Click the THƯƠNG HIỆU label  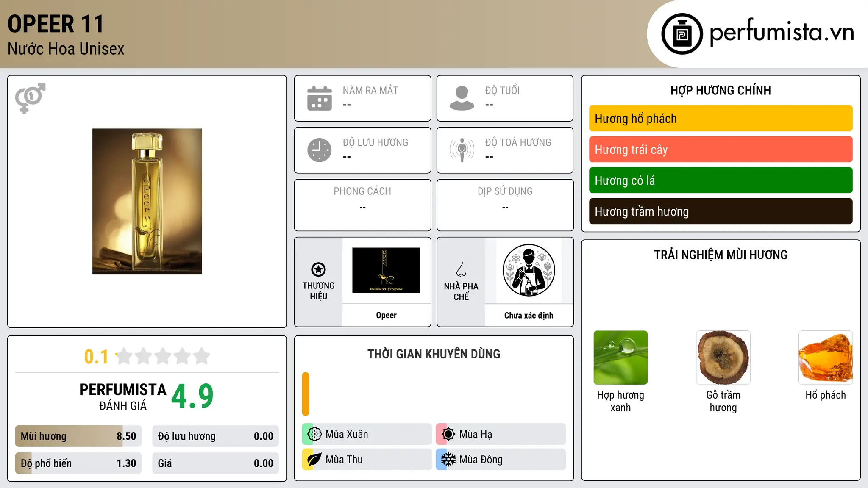[318, 291]
